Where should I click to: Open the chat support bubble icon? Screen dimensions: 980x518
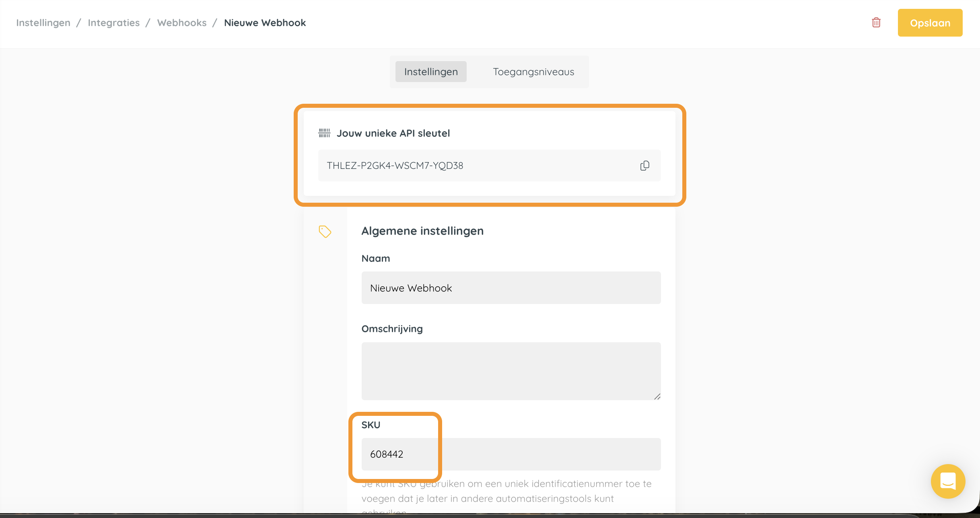(x=947, y=481)
